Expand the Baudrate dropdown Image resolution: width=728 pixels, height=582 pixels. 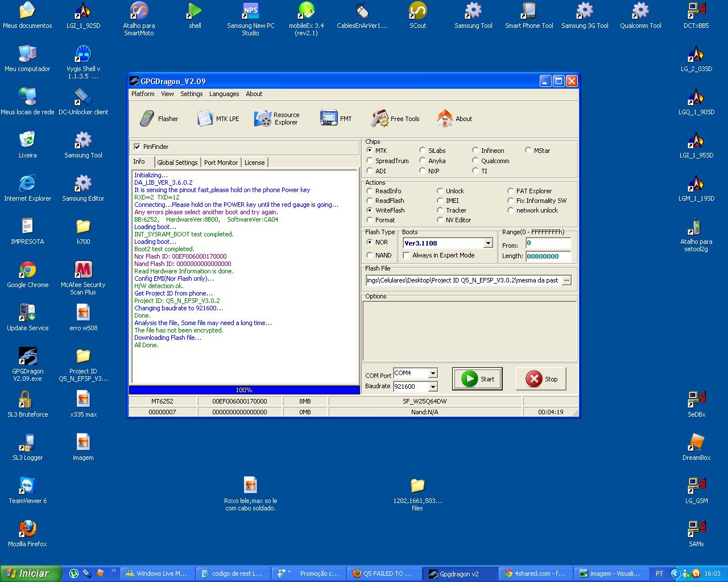(x=433, y=386)
